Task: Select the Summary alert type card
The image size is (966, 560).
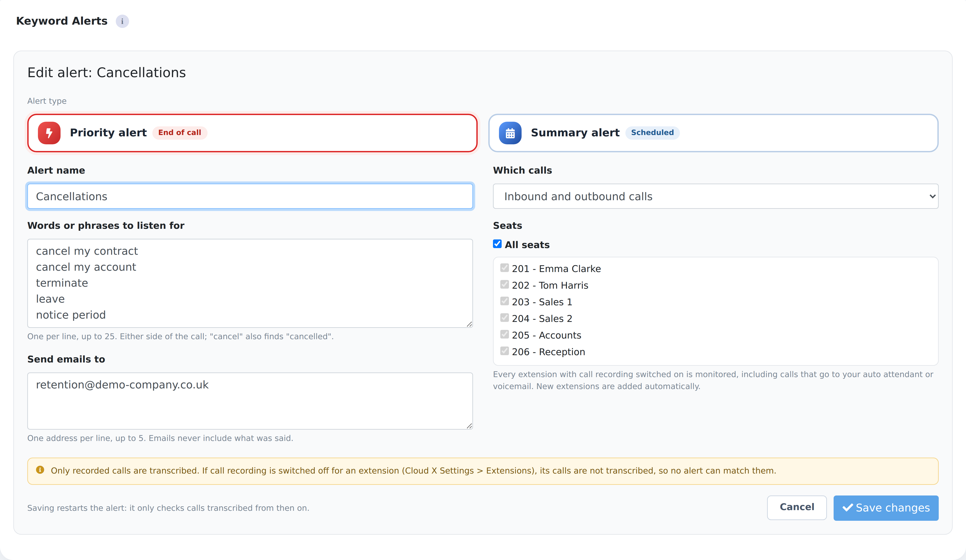Action: (x=713, y=133)
